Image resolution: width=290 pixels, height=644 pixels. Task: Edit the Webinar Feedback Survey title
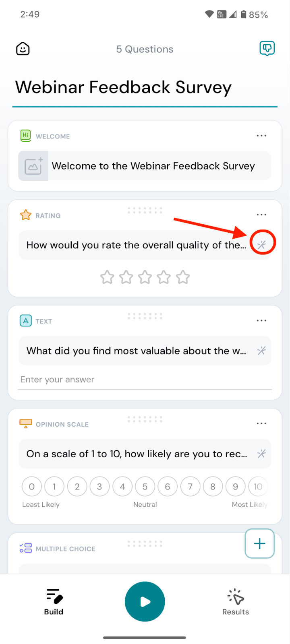(x=123, y=87)
